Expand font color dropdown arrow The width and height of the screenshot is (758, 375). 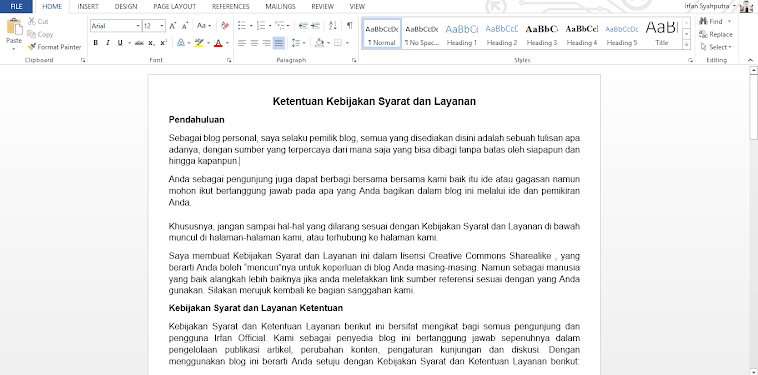tap(227, 43)
